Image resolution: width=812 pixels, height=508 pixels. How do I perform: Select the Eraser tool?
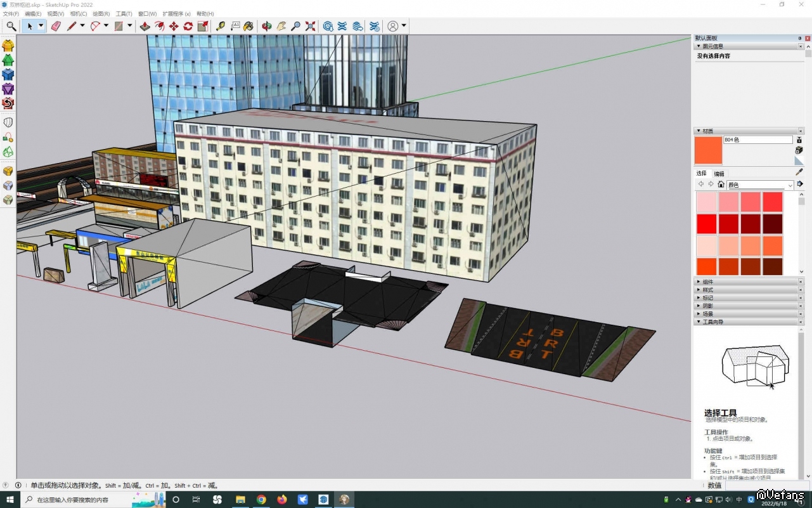(x=56, y=26)
